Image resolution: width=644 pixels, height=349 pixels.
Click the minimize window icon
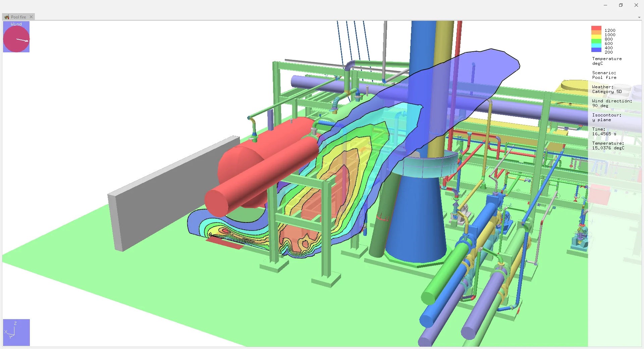(x=605, y=5)
